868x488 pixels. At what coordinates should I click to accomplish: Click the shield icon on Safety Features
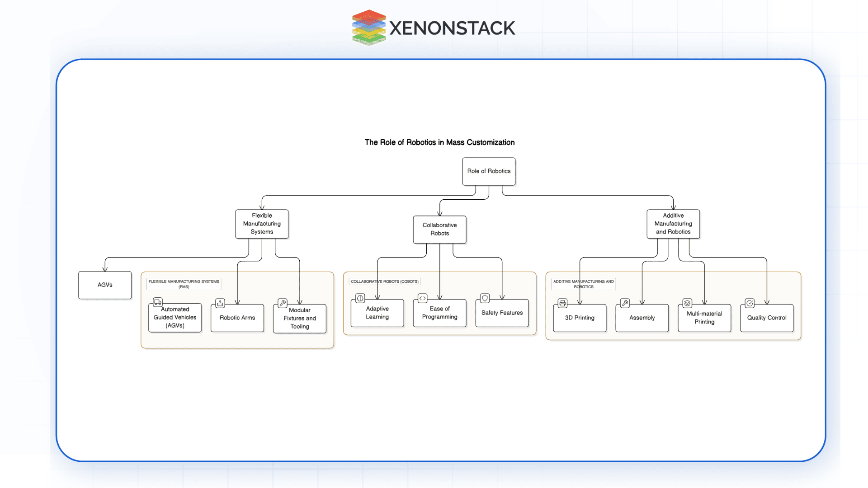tap(485, 298)
